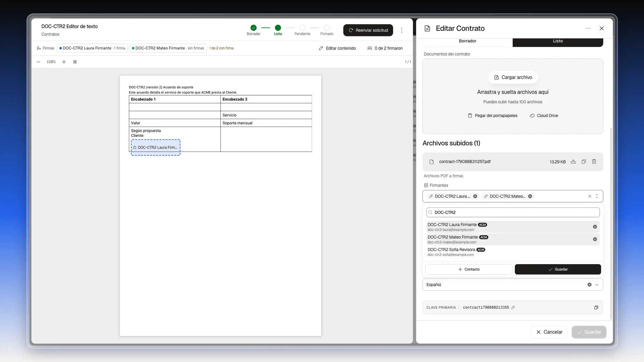The image size is (644, 362).
Task: Download contract-1790888311257.pdf
Action: click(x=573, y=162)
